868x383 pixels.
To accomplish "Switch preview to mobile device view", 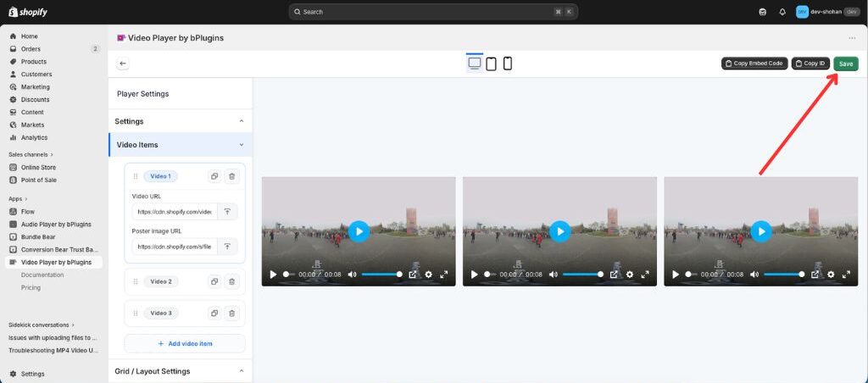I will (x=508, y=64).
